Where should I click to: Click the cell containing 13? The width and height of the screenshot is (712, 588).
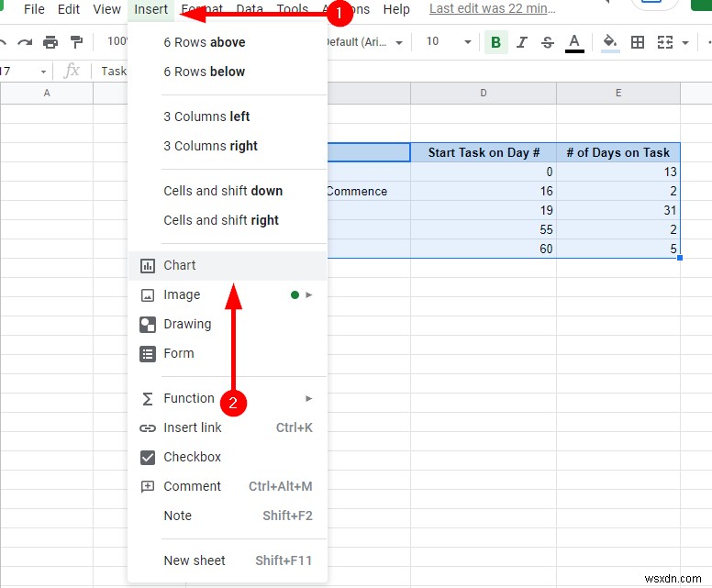(618, 172)
